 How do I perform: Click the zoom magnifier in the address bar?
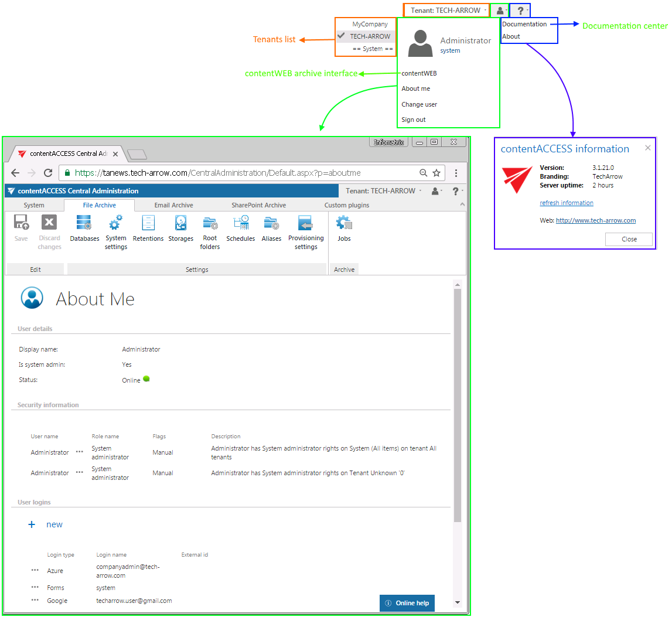[x=424, y=173]
